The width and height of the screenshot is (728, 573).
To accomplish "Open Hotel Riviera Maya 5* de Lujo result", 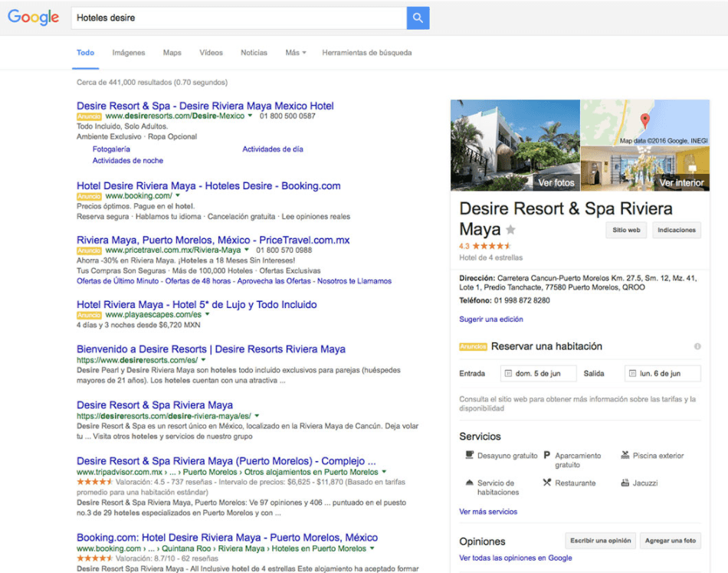I will (197, 304).
